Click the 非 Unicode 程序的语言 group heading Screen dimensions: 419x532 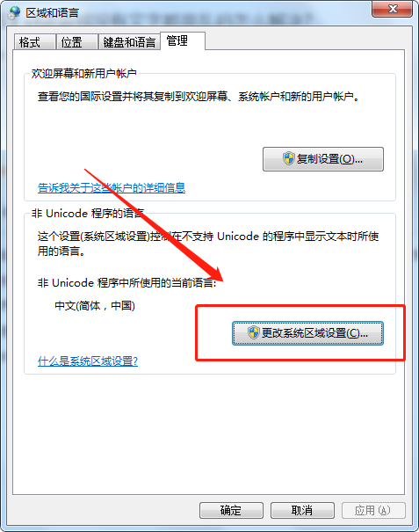(88, 214)
